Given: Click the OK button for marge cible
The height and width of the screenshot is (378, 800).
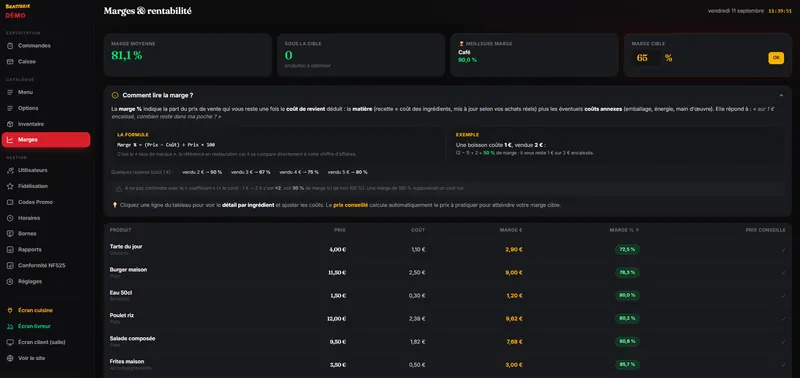Looking at the screenshot, I should pyautogui.click(x=776, y=58).
